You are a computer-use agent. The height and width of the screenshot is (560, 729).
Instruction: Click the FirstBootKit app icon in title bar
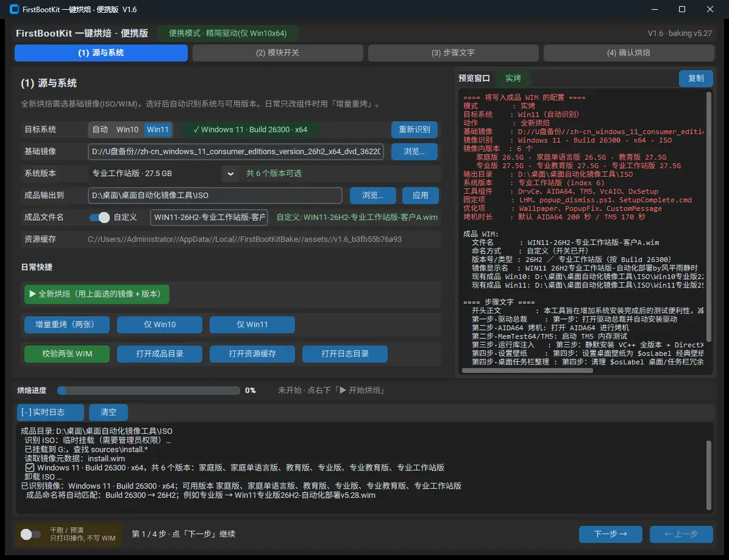pyautogui.click(x=15, y=9)
